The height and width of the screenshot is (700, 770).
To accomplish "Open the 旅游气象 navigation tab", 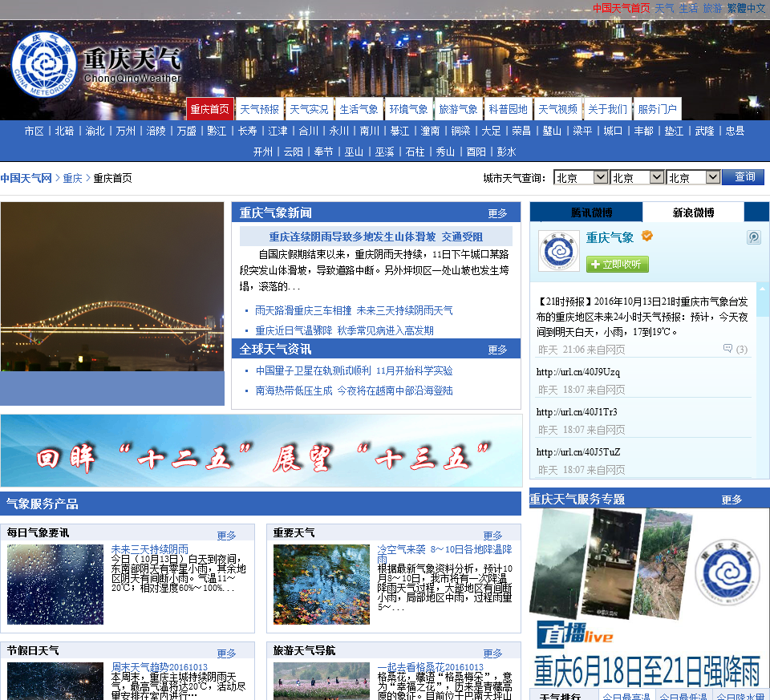I will click(x=458, y=109).
